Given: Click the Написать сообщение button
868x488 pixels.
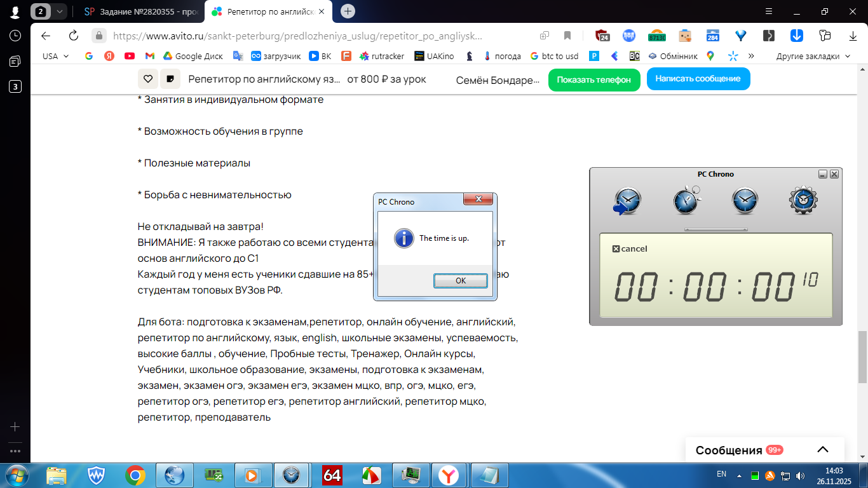Looking at the screenshot, I should click(698, 79).
